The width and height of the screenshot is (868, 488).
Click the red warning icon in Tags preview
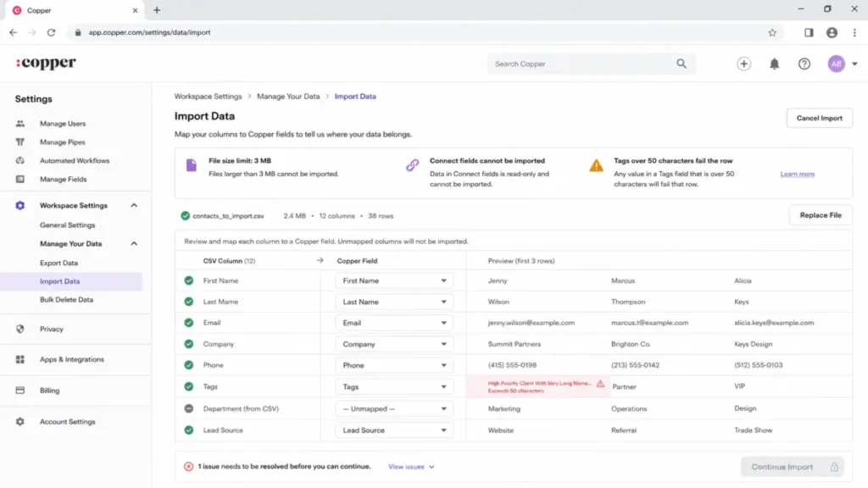[x=600, y=384]
